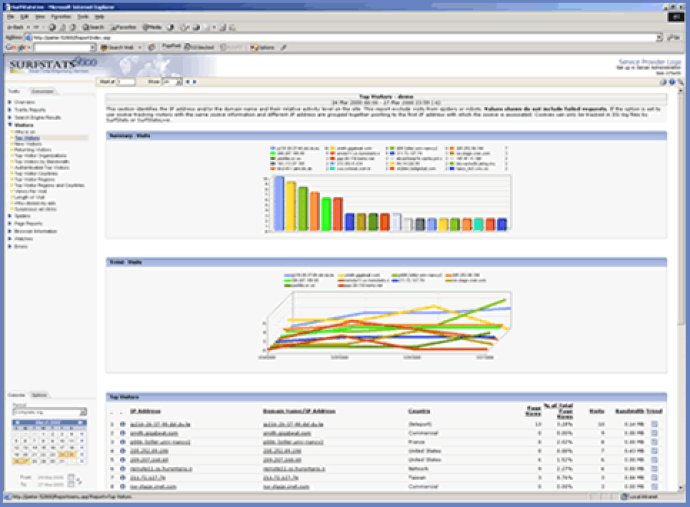Viewport: 690px width, 507px height.
Task: Expand the Spiders tree node
Action: (x=10, y=216)
